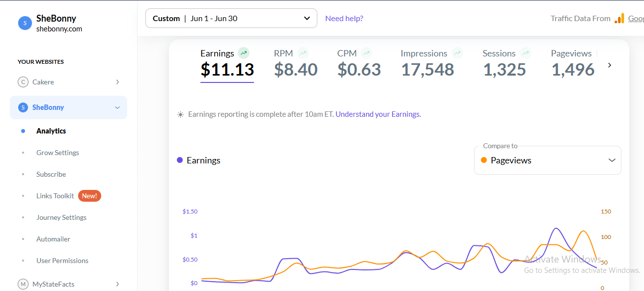Click the purple Earnings legend dot
Viewport: 644px width, 291px height.
tap(180, 160)
